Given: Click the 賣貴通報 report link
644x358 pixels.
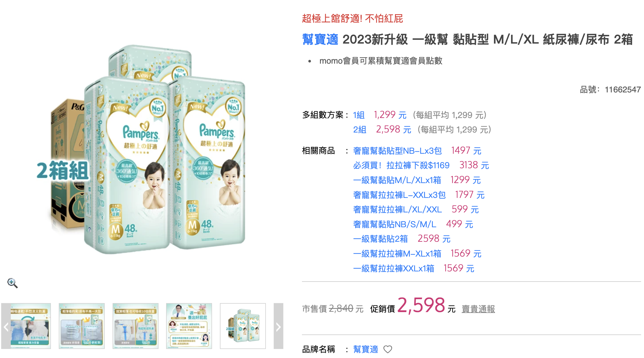Looking at the screenshot, I should (478, 309).
